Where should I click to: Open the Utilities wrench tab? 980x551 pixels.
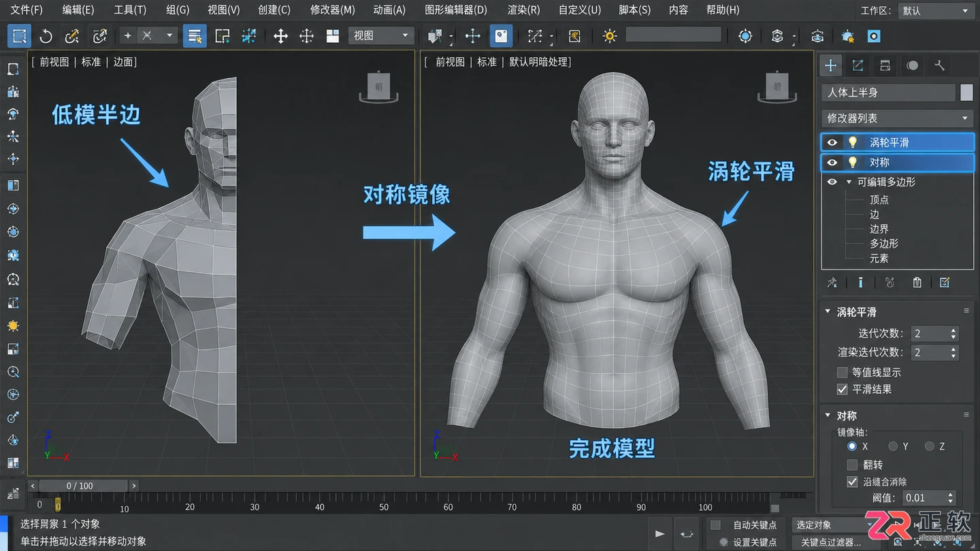click(x=939, y=65)
